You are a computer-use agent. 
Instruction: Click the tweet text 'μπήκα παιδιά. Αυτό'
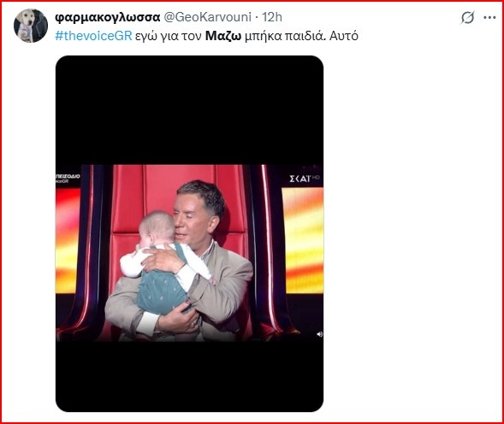[301, 36]
